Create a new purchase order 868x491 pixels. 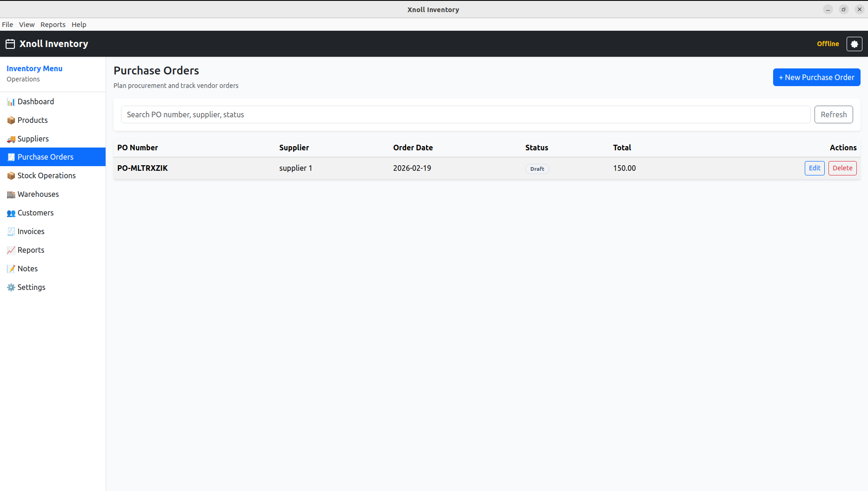click(x=816, y=77)
